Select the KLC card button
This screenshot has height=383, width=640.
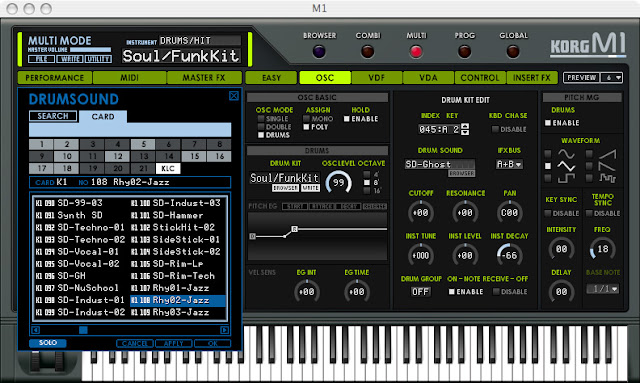point(168,168)
